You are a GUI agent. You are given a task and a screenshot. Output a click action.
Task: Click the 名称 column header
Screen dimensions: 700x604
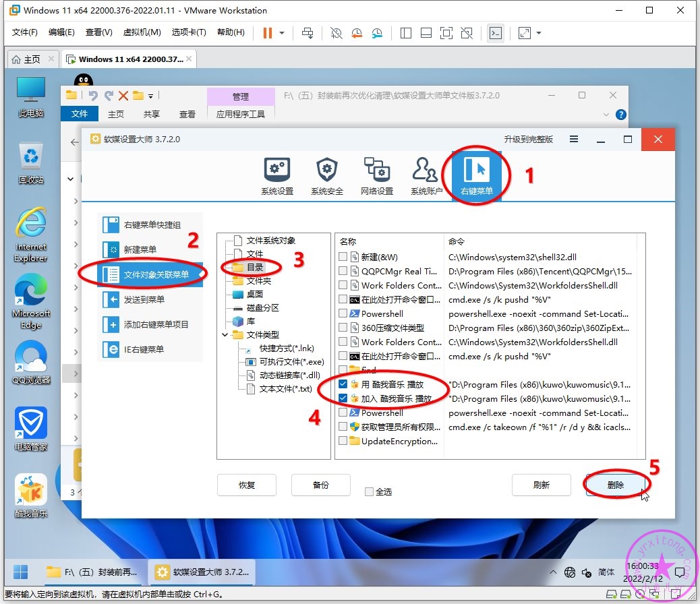tap(348, 241)
